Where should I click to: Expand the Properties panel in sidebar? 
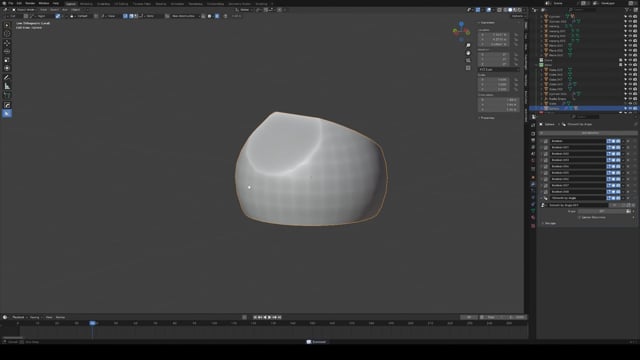[487, 118]
